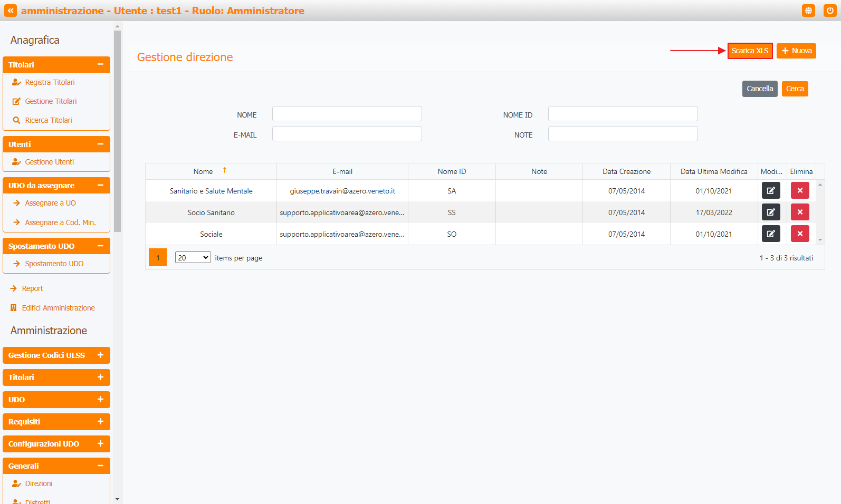Collapse sidebar with double-chevron icon
The image size is (841, 504).
pos(11,11)
